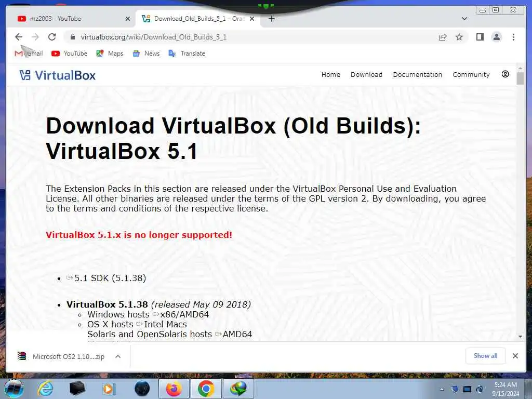Click 'VirtualBox 5.1.x is no longer supported!' text
This screenshot has width=532, height=399.
coord(139,235)
